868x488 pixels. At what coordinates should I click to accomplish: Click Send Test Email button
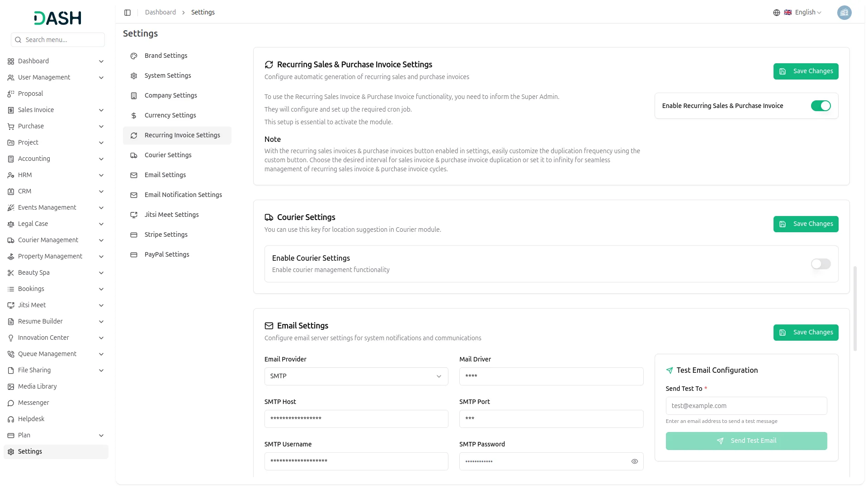click(x=746, y=441)
